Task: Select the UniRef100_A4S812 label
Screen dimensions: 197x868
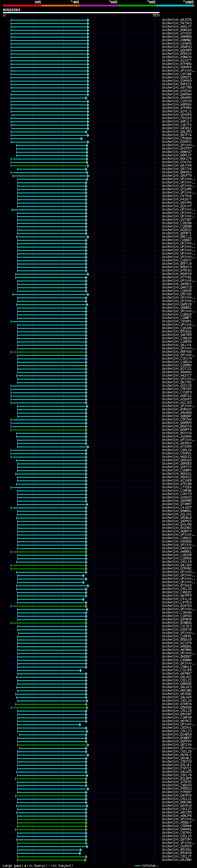Action: click(x=177, y=128)
